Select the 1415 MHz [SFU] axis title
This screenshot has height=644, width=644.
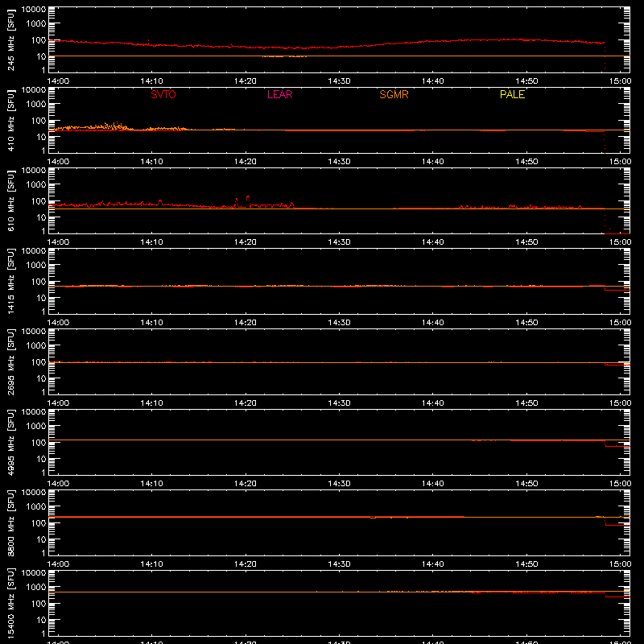(x=10, y=282)
